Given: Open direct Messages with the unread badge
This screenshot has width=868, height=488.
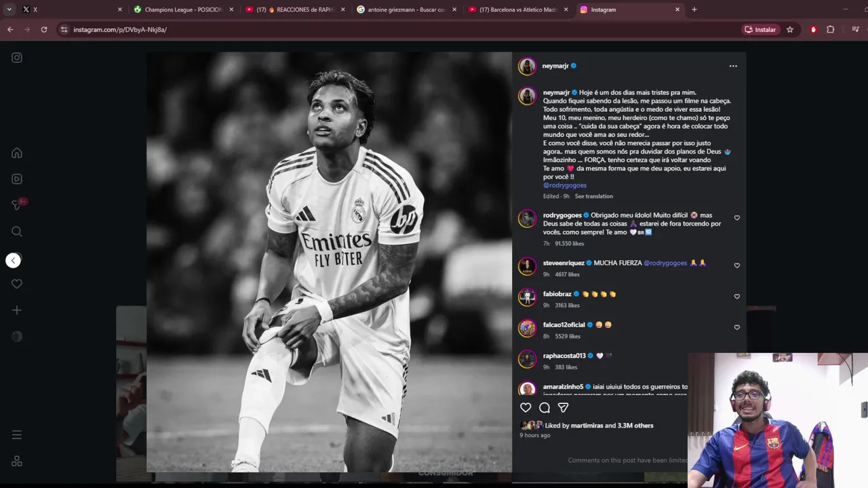Looking at the screenshot, I should pos(18,205).
